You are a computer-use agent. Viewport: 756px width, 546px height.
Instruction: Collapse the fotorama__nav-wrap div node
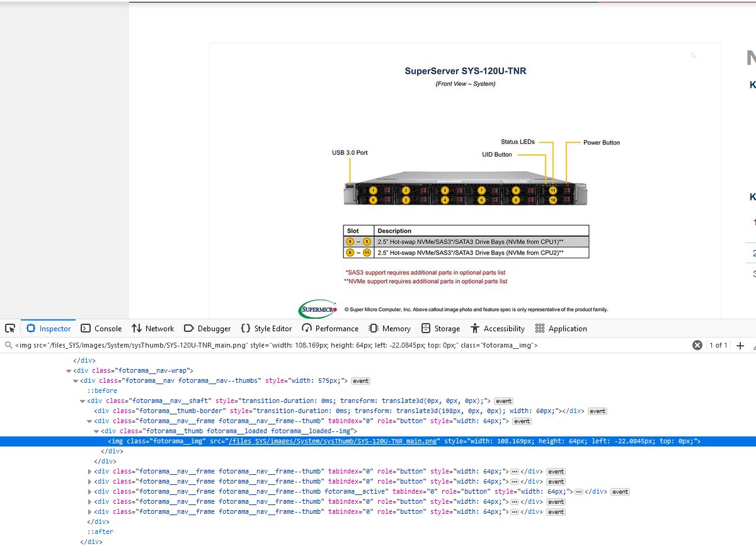[69, 371]
